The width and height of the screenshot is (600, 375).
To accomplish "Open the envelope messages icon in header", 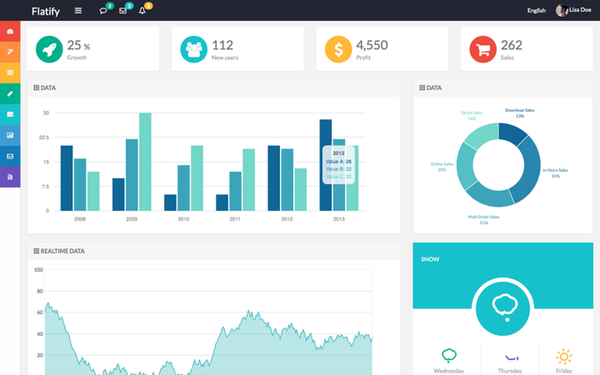I will 123,11.
